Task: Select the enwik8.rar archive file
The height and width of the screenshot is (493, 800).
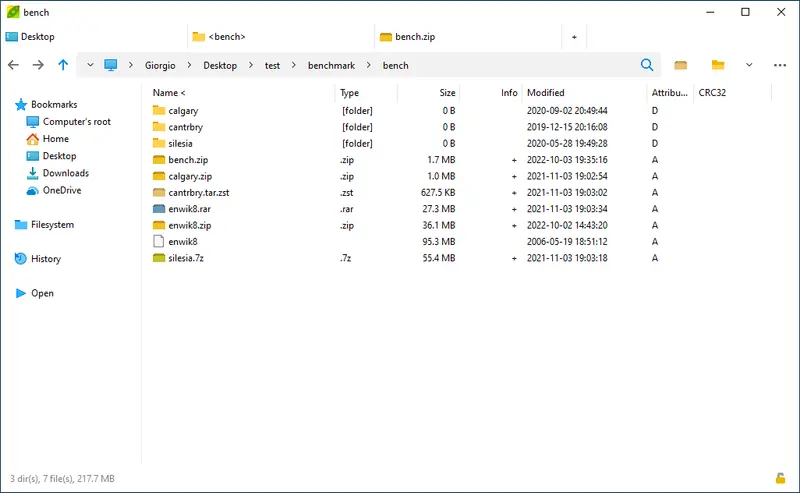Action: tap(189, 209)
